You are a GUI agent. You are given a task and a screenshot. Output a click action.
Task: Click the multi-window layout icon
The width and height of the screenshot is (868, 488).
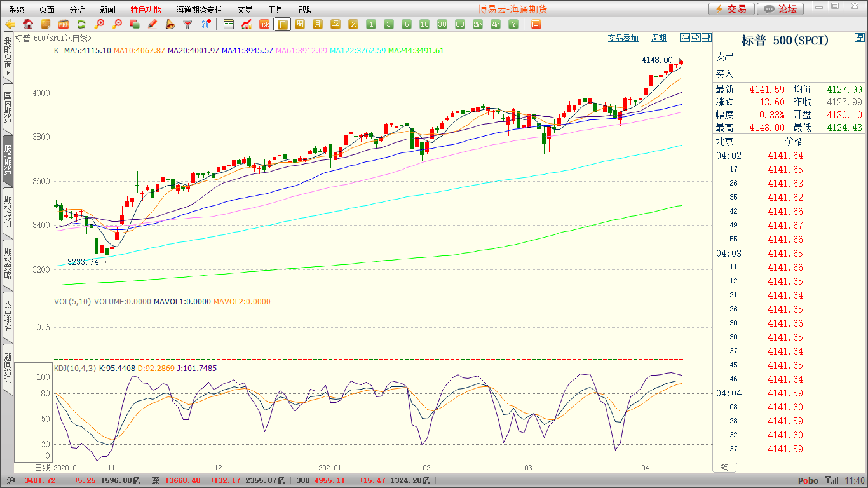tap(536, 24)
